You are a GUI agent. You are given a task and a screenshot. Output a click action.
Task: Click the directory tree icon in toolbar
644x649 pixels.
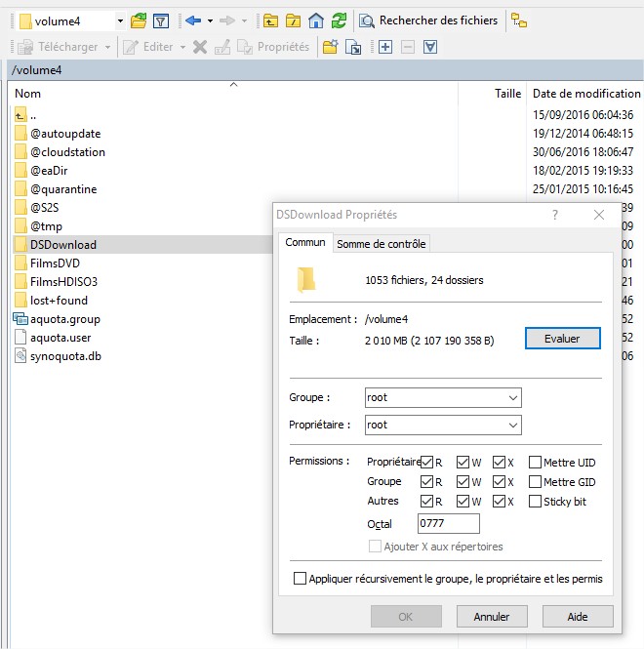point(519,20)
